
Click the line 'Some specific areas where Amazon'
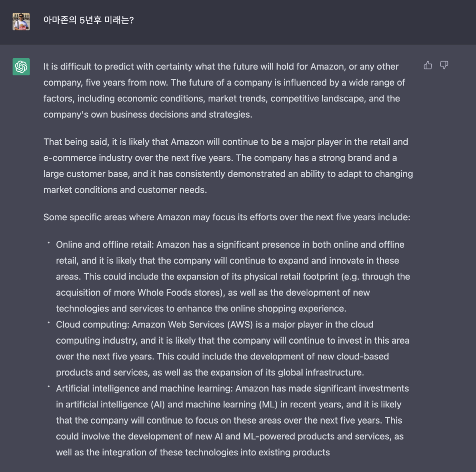226,217
